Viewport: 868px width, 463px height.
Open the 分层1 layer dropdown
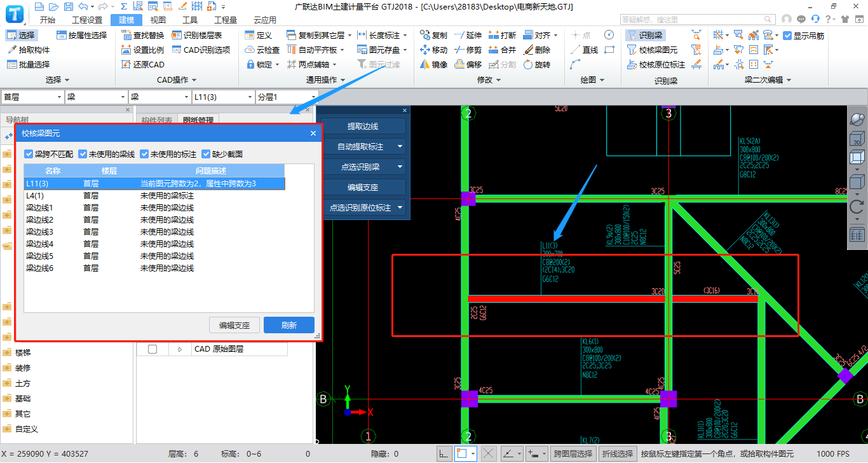coord(286,97)
